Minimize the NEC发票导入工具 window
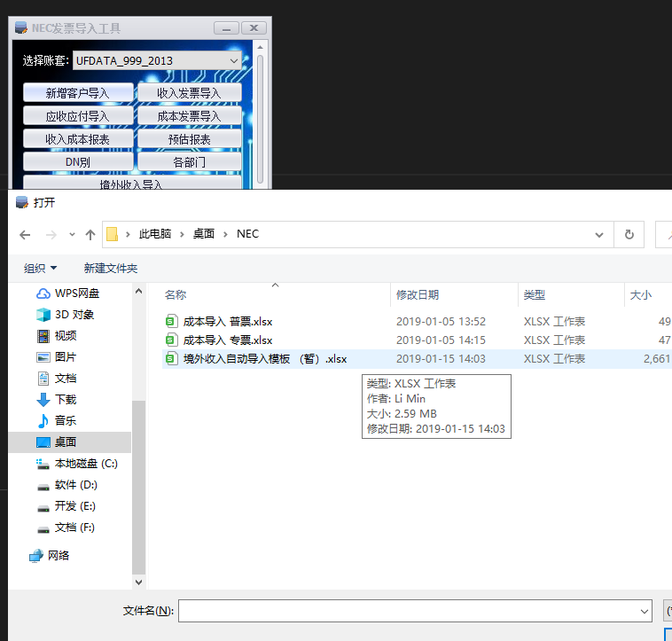 (226, 28)
